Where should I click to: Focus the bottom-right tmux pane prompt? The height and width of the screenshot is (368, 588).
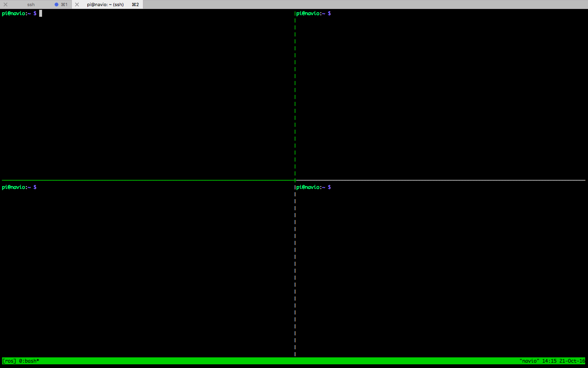tap(314, 187)
